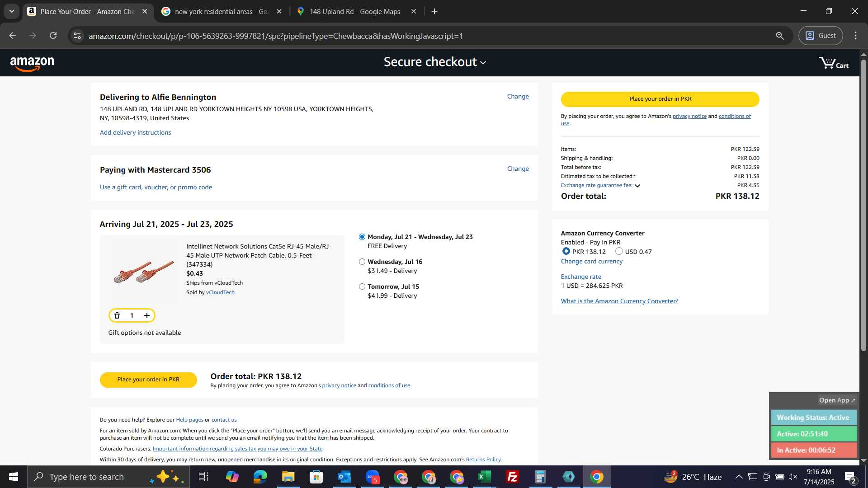Viewport: 868px width, 488px height.
Task: Change the delivery address
Action: coord(518,96)
